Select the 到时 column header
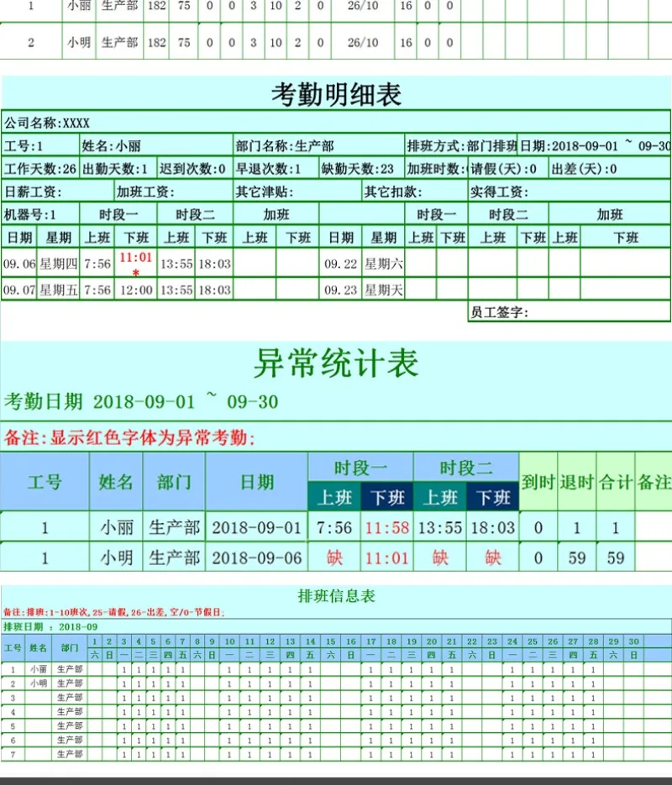Screen dimensions: 672x785 point(538,482)
